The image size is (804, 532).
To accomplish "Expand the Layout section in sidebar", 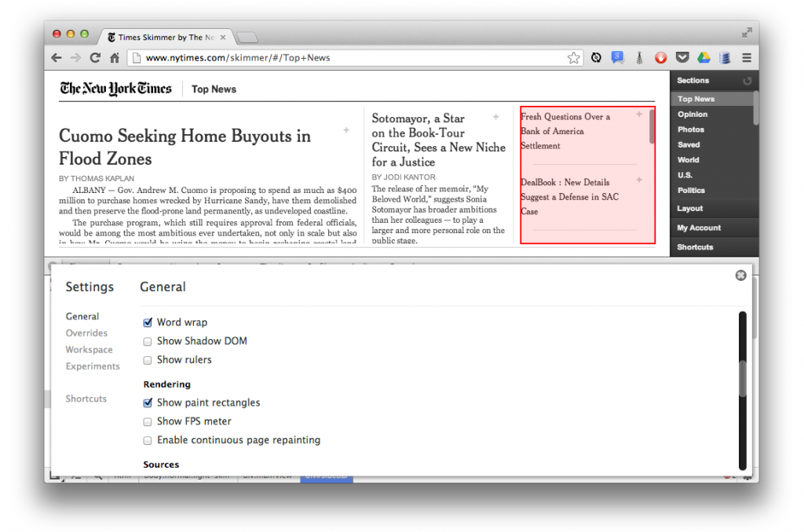I will [690, 209].
